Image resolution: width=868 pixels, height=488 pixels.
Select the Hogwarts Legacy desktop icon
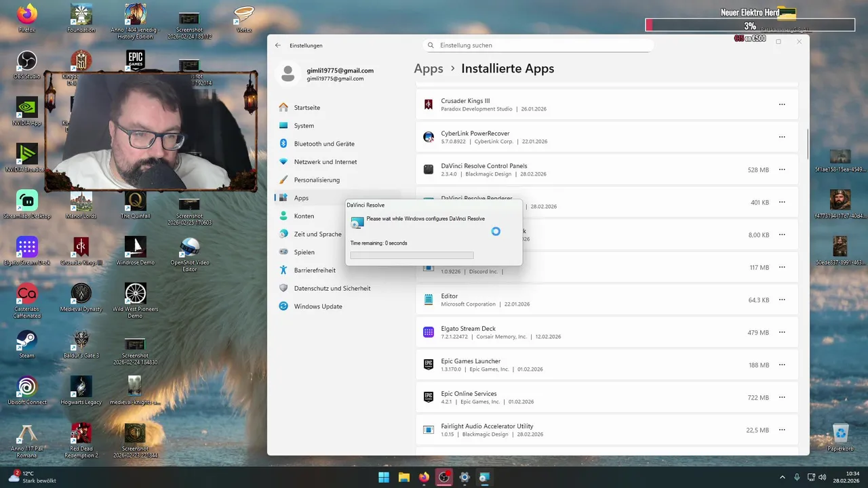(81, 390)
